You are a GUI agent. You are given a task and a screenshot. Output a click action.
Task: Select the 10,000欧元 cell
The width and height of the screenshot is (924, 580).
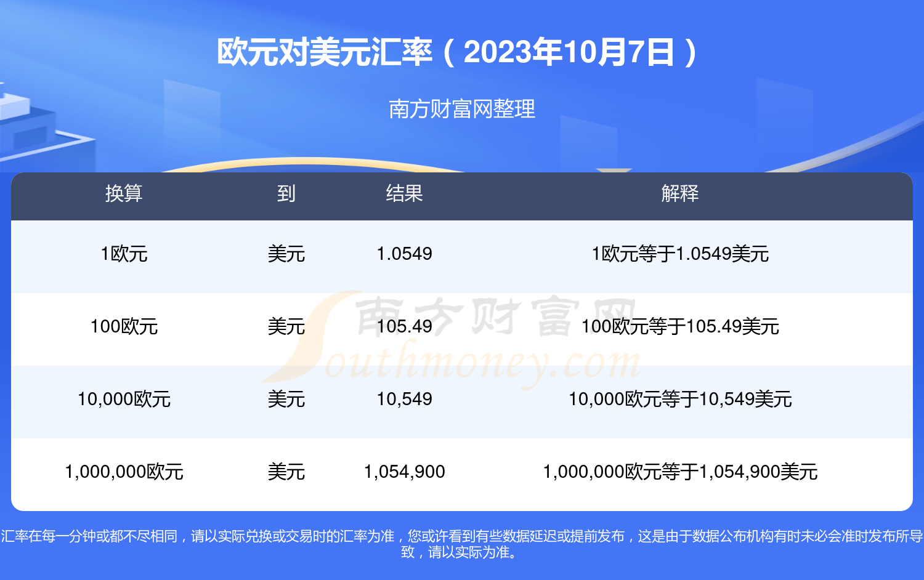pyautogui.click(x=124, y=399)
